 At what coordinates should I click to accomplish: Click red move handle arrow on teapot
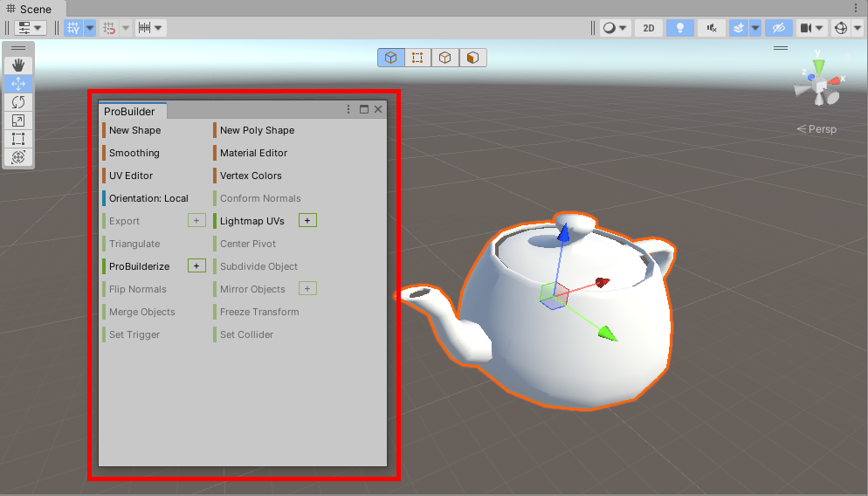(603, 282)
